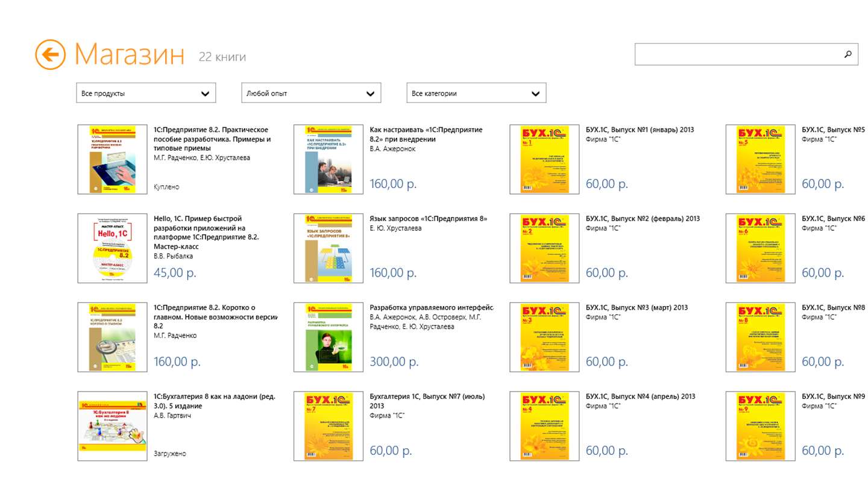Click 'Загружено' status under Бухгалтерия 8 book

(x=170, y=454)
